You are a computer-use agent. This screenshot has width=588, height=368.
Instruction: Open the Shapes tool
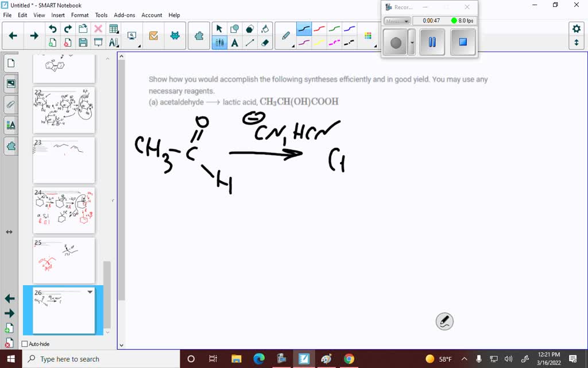tap(235, 28)
